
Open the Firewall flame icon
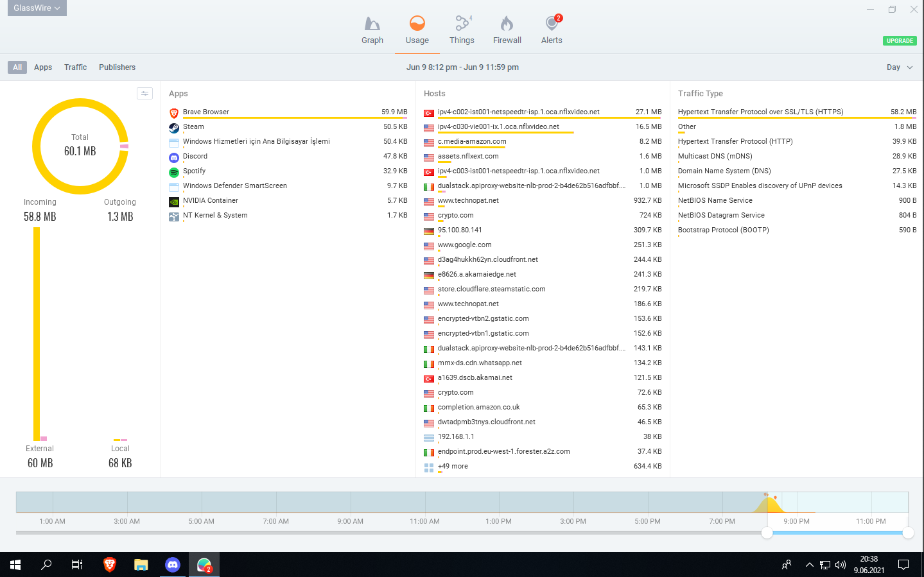507,24
